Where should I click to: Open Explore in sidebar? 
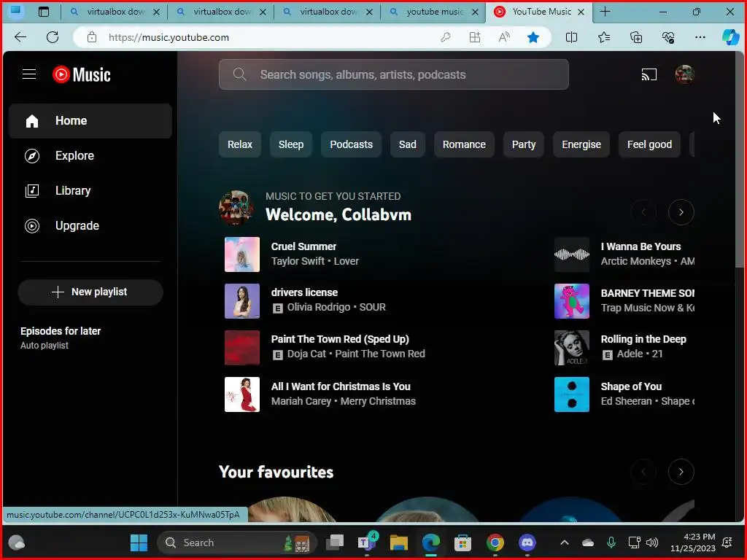(90, 156)
